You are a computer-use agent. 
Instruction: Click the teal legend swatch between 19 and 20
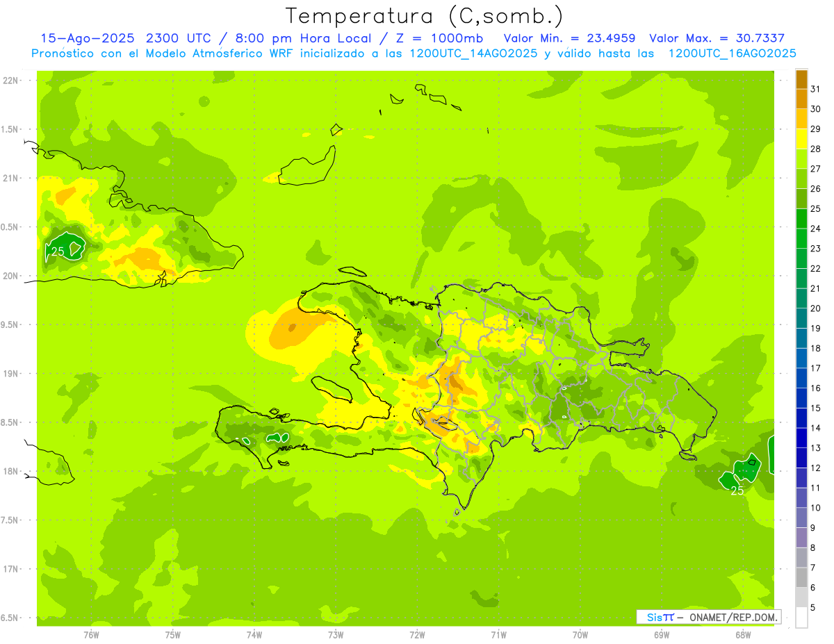click(801, 318)
